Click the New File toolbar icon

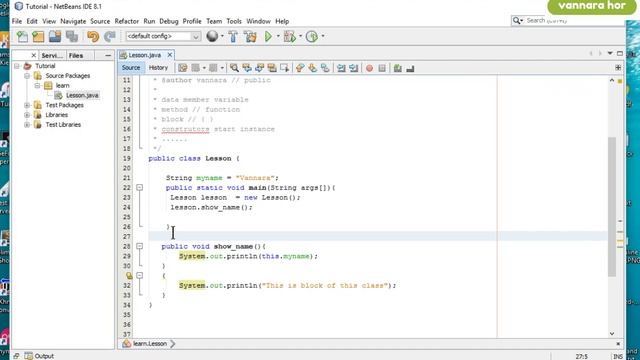point(22,36)
